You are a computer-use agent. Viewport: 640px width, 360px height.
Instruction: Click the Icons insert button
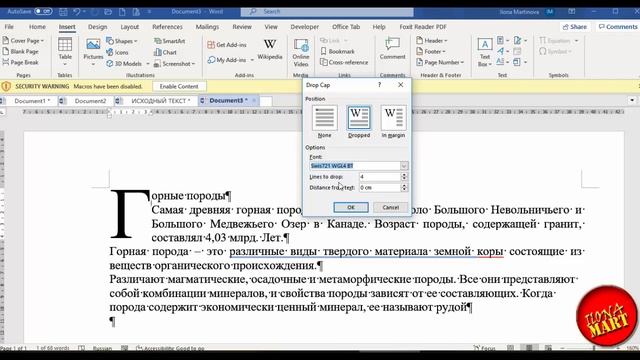[118, 52]
